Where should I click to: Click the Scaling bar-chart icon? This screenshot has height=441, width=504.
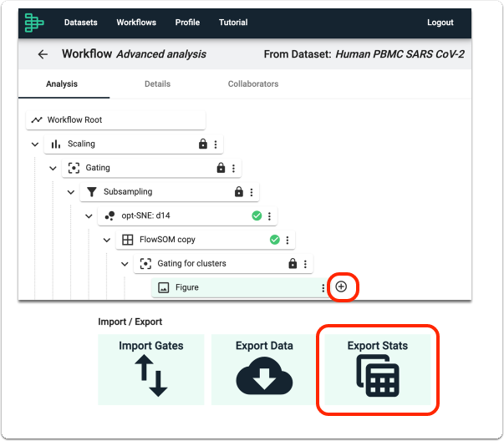(56, 144)
